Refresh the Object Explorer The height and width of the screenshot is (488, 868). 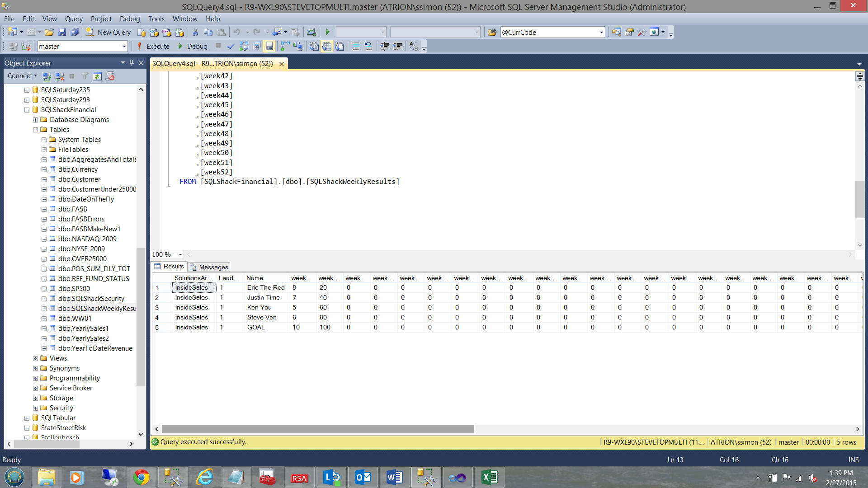coord(97,76)
